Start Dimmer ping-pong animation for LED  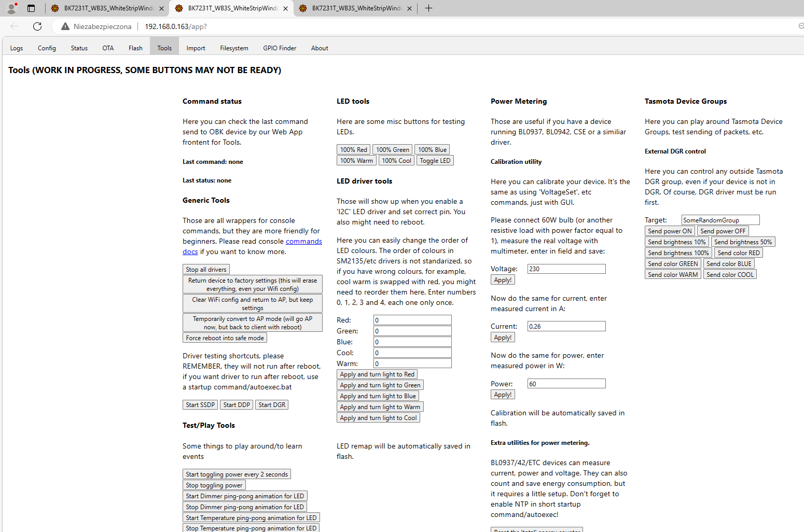pyautogui.click(x=245, y=496)
